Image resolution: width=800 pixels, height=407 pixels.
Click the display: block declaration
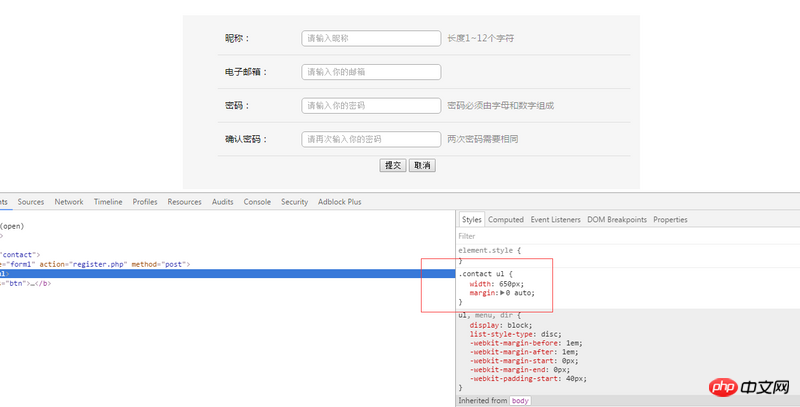pos(501,325)
